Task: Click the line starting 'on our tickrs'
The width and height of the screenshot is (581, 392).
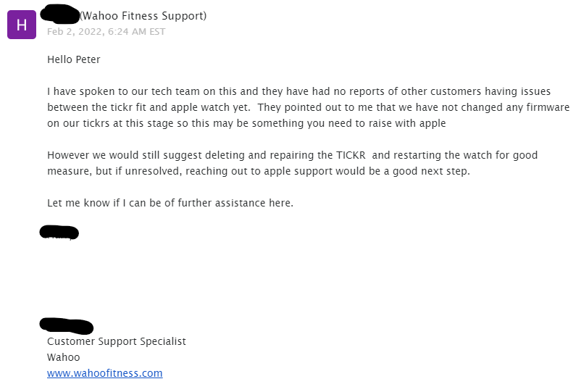Action: click(x=246, y=123)
